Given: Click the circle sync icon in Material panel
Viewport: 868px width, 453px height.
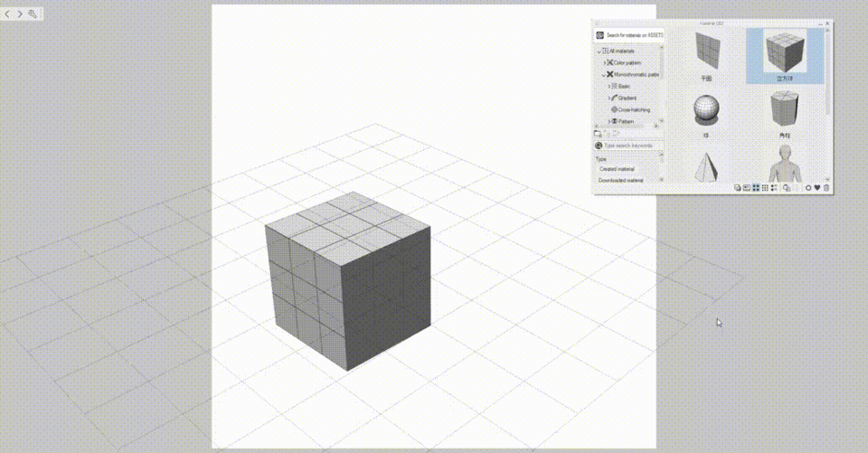Looking at the screenshot, I should pos(807,188).
